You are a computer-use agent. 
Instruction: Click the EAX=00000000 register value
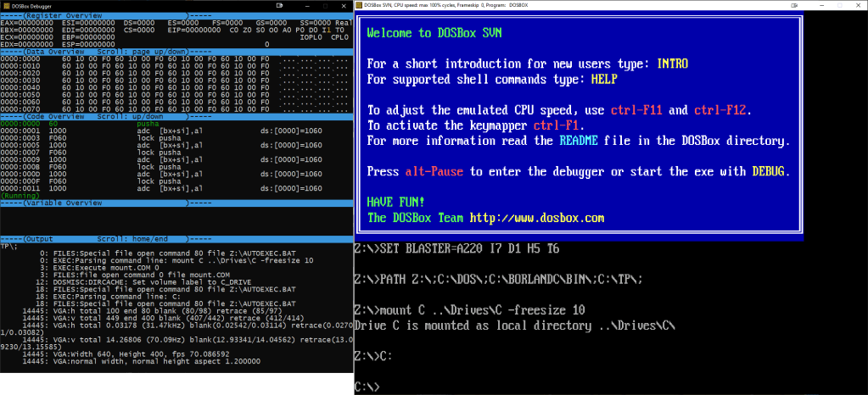pyautogui.click(x=26, y=23)
